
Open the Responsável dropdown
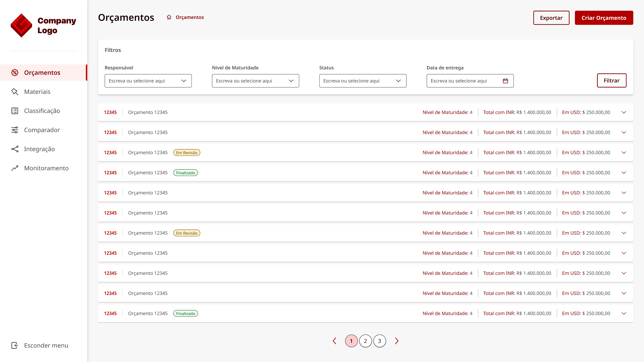(x=148, y=81)
